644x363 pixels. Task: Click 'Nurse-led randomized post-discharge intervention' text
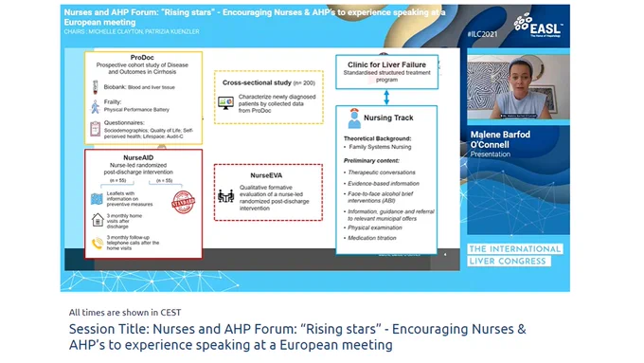tap(138, 169)
